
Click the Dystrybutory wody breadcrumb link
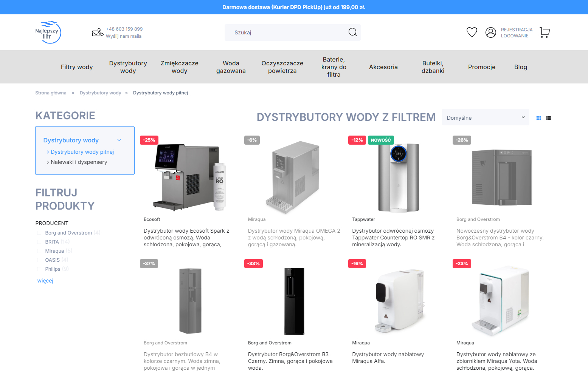click(x=100, y=93)
